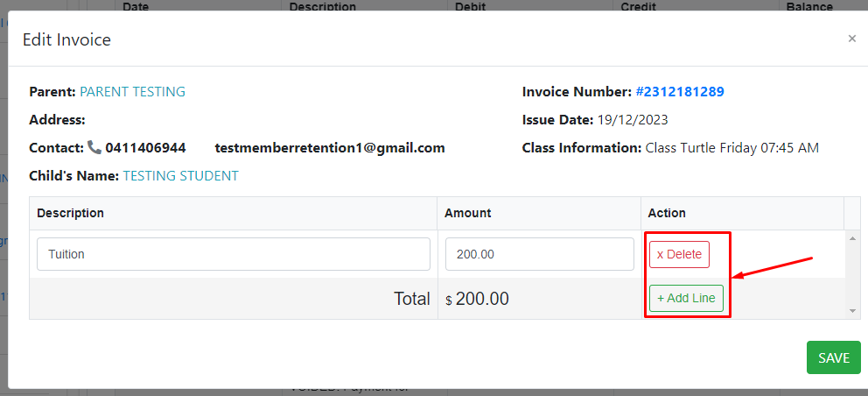Open invoice number #2312181289 link
This screenshot has height=396, width=868.
click(680, 92)
